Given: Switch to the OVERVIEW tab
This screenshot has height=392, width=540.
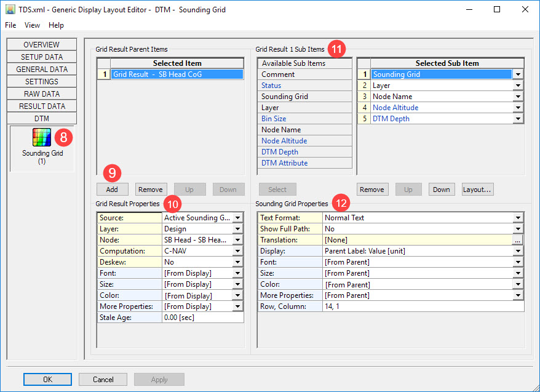Looking at the screenshot, I should click(42, 45).
